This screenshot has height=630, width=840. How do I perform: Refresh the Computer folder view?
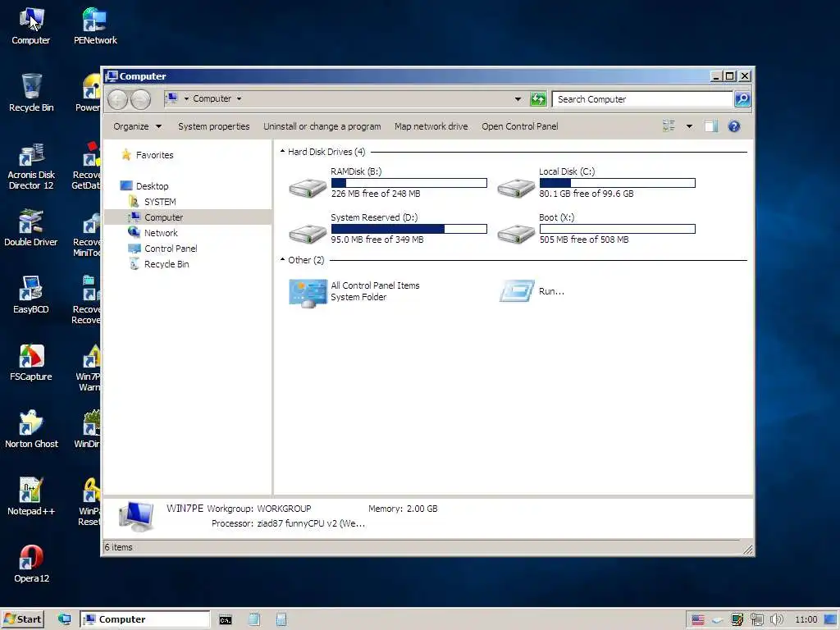[x=538, y=99]
